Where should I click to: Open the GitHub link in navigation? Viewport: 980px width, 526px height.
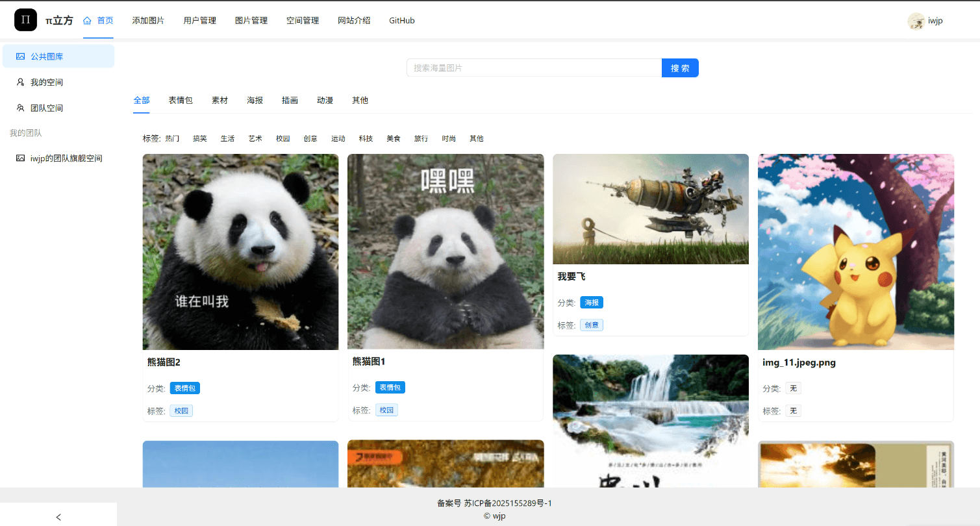pos(401,21)
